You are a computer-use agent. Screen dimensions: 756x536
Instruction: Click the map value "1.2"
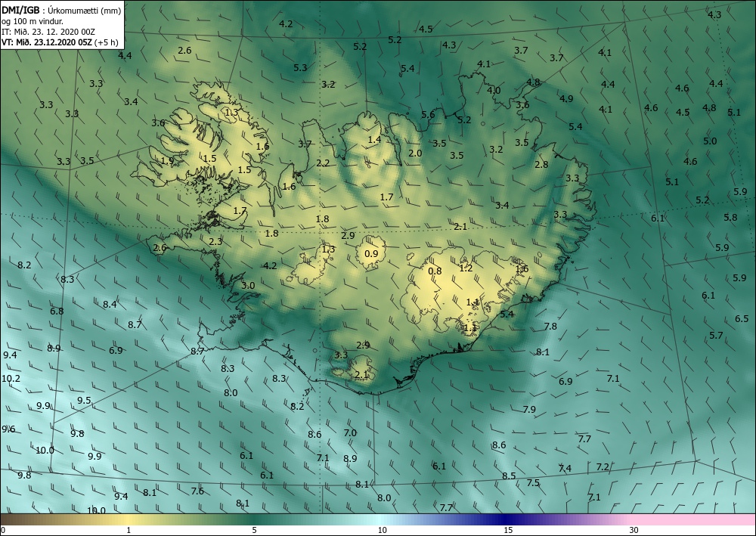(466, 268)
